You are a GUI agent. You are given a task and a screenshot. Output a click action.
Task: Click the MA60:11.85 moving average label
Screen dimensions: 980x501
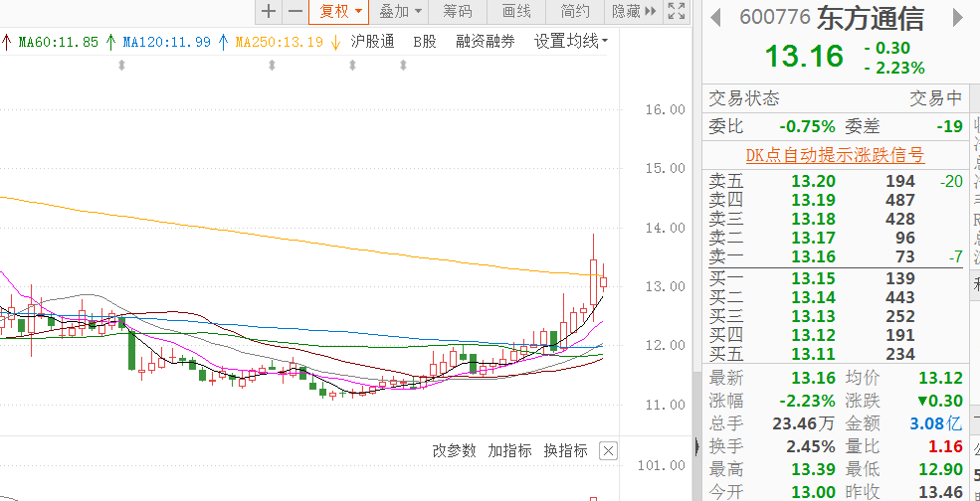59,43
